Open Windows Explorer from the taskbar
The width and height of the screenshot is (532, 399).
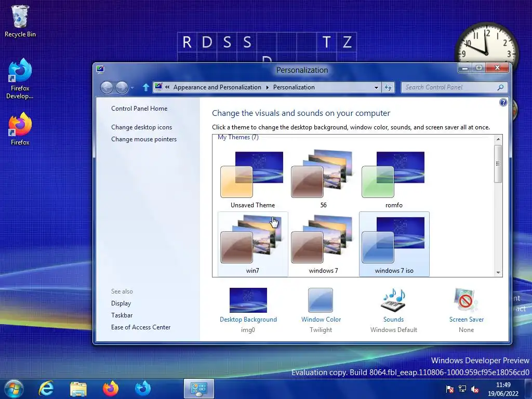pyautogui.click(x=78, y=389)
